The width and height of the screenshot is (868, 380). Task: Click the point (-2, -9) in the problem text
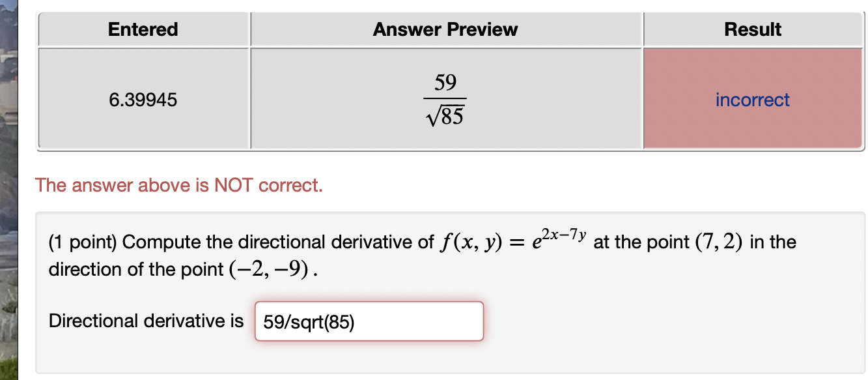tap(268, 269)
